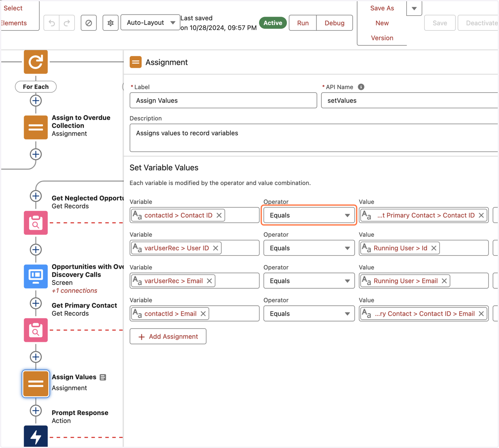Add element above Get Primary Contact
This screenshot has height=448, width=499.
click(36, 303)
